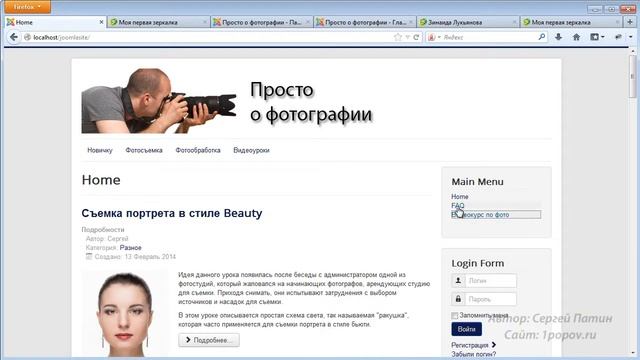Click the search magnifier icon
Viewport: 640px width, 360px height.
click(x=542, y=37)
